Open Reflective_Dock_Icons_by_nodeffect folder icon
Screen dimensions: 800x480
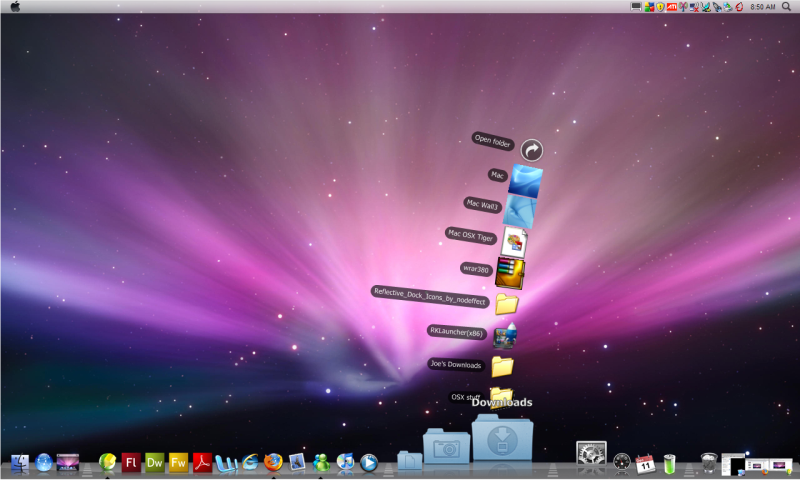[x=507, y=304]
